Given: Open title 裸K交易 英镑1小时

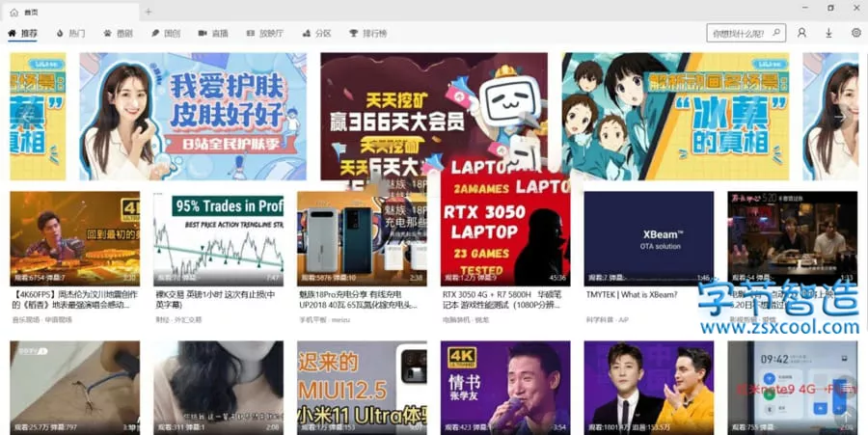Looking at the screenshot, I should (x=216, y=299).
